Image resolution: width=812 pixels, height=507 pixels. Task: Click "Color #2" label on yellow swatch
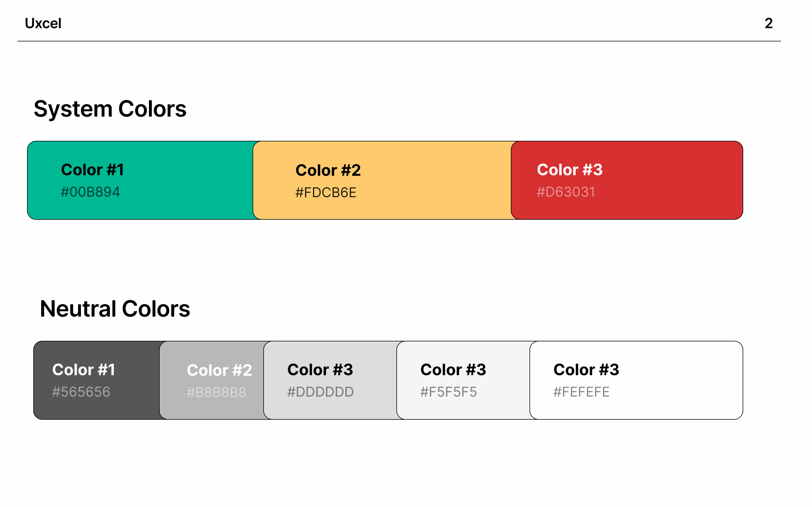click(328, 170)
